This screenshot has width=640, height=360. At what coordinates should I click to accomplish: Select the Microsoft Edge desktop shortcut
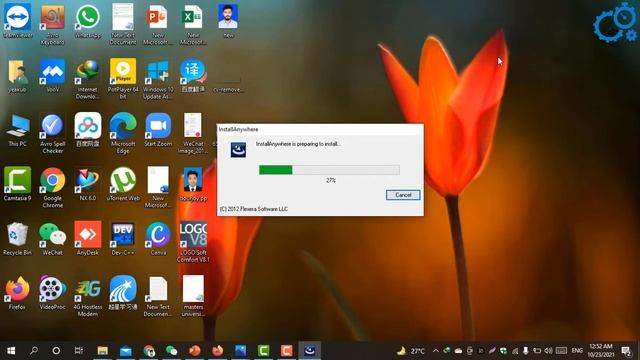pos(123,134)
